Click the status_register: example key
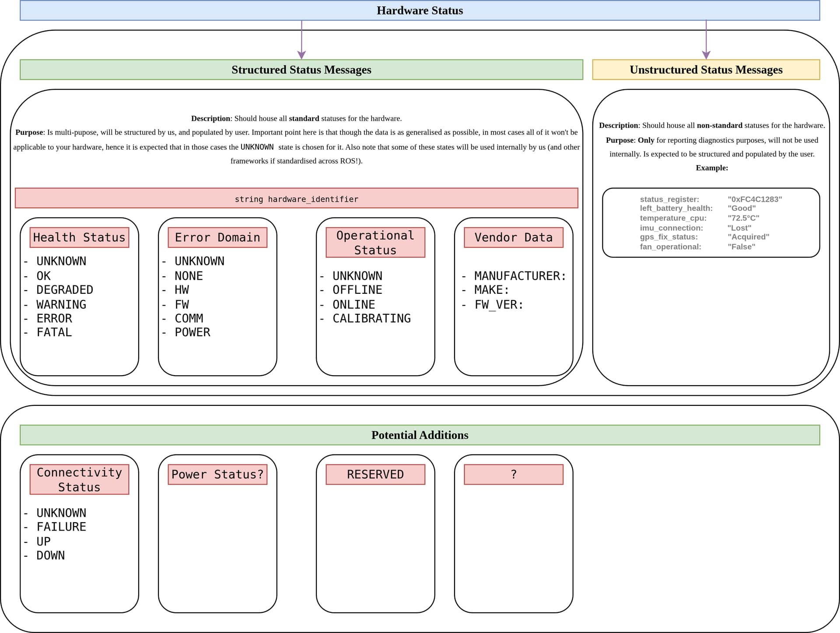 coord(669,199)
